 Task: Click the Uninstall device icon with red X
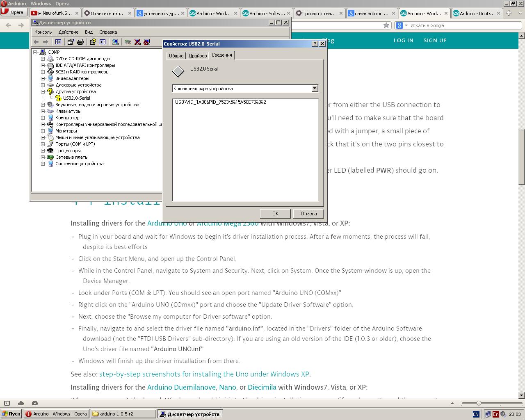click(137, 42)
